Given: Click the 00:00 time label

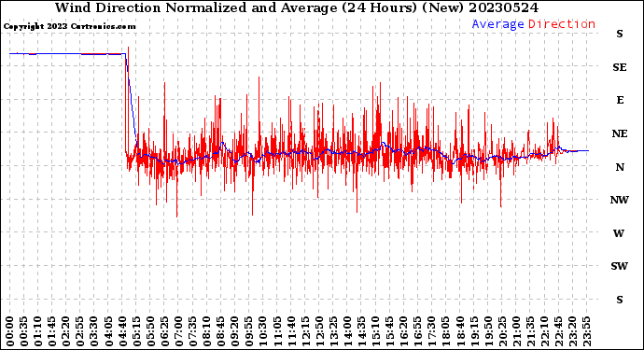Looking at the screenshot, I should [10, 331].
